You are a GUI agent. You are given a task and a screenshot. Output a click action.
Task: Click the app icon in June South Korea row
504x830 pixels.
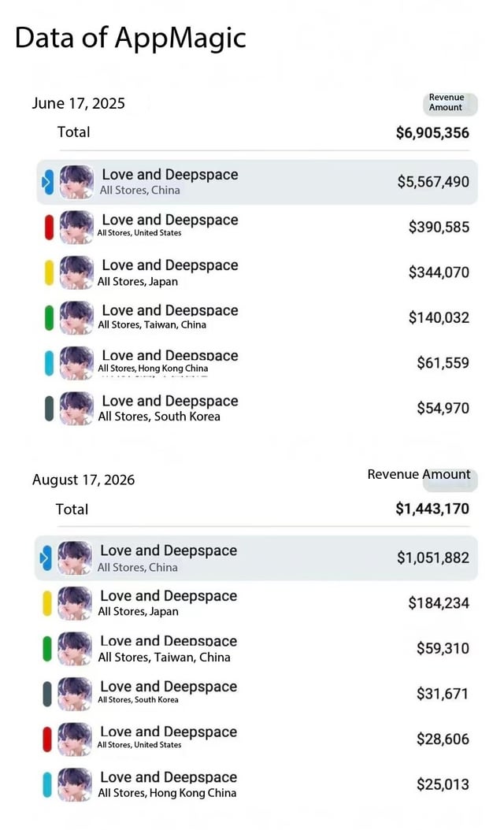76,408
